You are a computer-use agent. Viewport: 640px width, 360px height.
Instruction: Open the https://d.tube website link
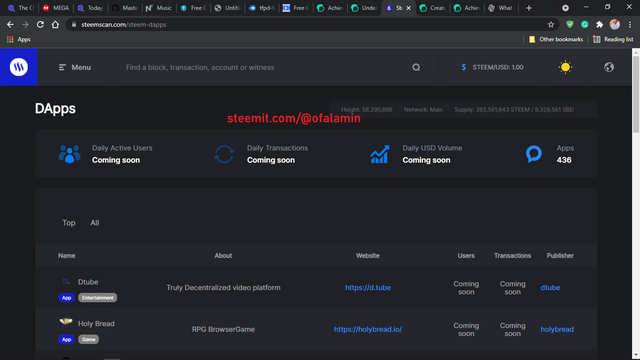click(x=368, y=288)
